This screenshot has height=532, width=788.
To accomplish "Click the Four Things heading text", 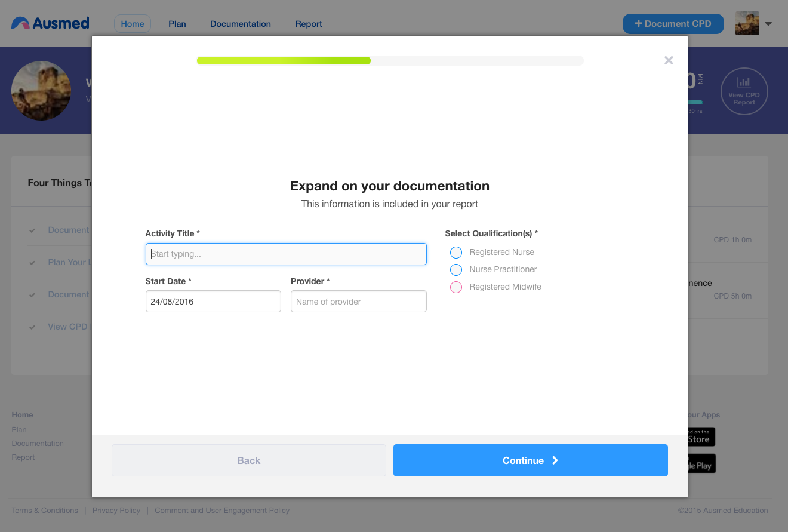I will 60,183.
